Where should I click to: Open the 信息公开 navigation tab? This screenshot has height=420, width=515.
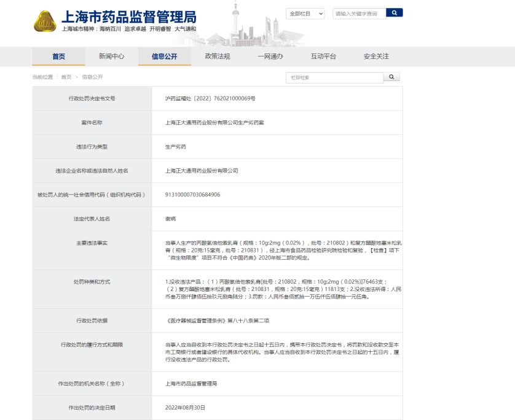coord(165,56)
